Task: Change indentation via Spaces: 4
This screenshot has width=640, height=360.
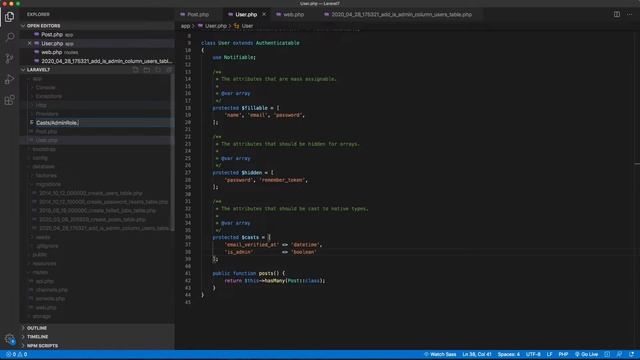Action: (x=509, y=354)
